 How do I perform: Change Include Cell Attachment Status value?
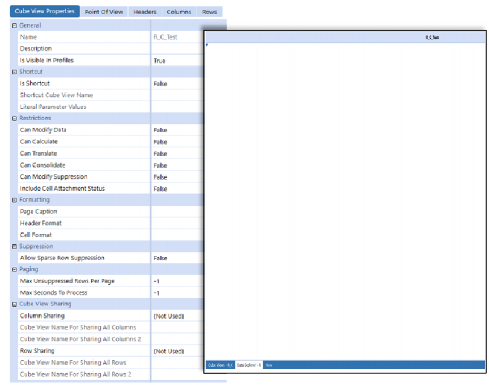coord(177,188)
